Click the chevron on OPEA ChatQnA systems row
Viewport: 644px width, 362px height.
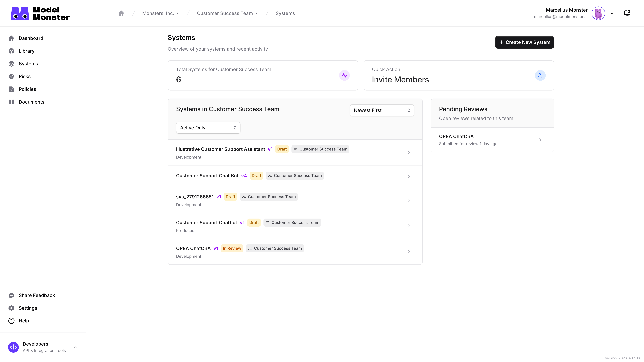click(x=409, y=252)
